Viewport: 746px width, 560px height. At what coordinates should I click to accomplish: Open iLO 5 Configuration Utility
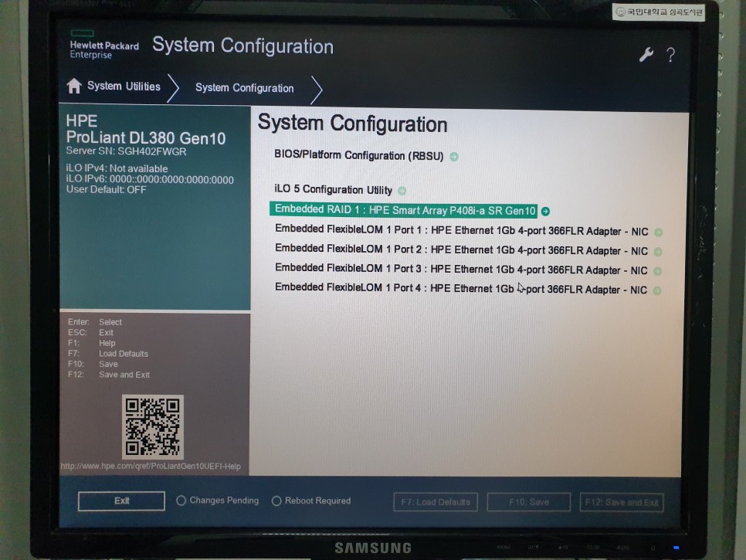[x=333, y=189]
